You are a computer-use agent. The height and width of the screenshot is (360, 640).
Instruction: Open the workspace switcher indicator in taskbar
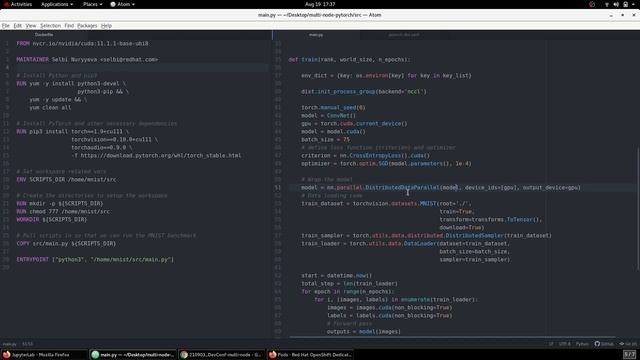click(x=629, y=354)
